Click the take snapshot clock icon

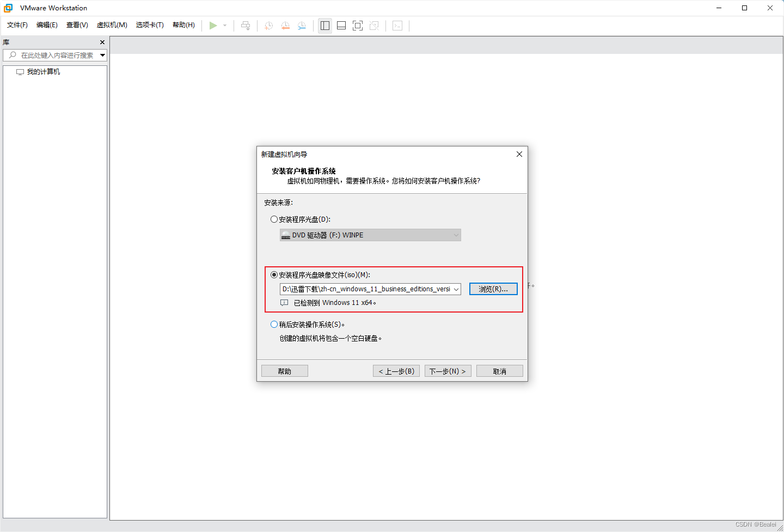point(268,26)
